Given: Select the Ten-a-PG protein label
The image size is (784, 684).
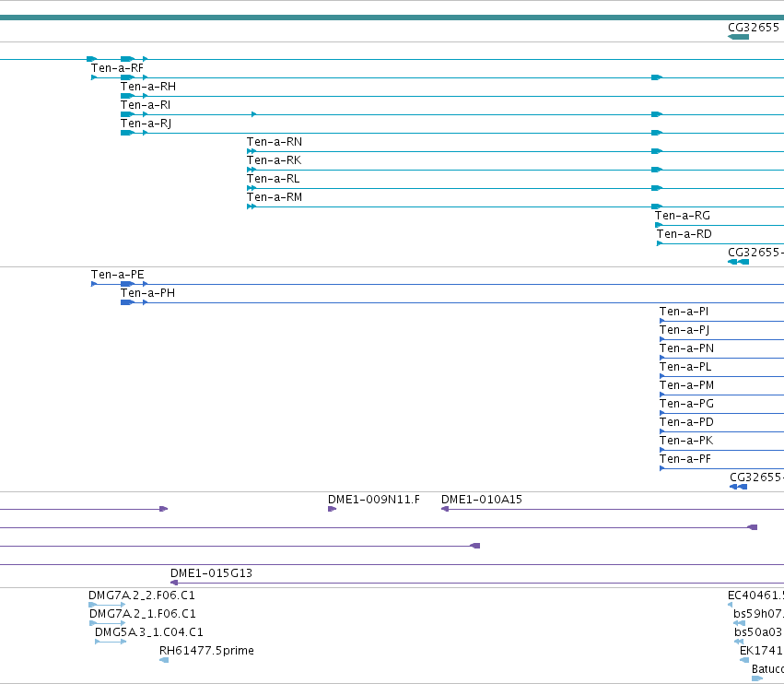Looking at the screenshot, I should pos(686,404).
